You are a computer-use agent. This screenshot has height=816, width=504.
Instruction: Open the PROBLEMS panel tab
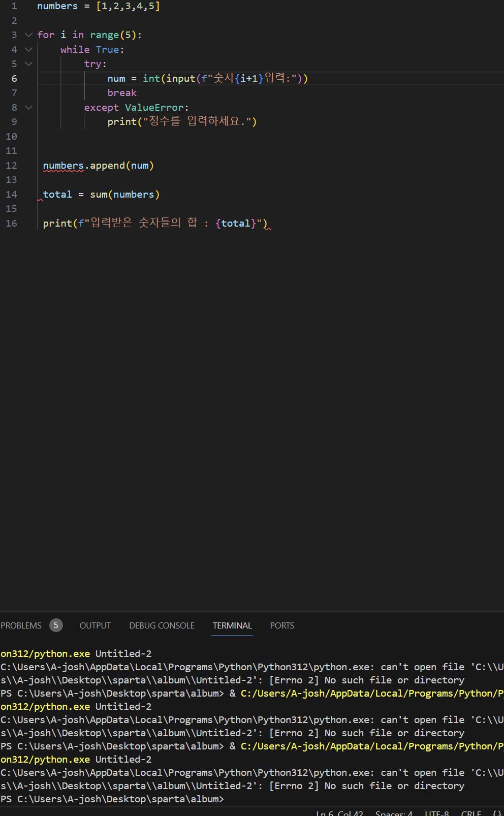click(21, 625)
